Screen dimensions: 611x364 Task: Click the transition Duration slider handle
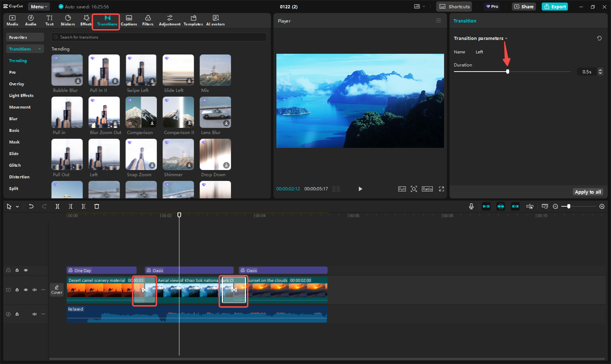(508, 72)
